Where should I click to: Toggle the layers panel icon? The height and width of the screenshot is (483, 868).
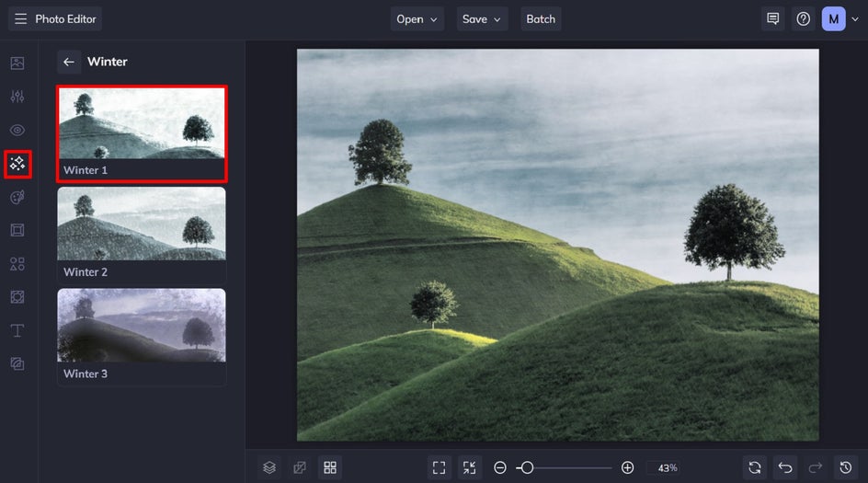[x=269, y=467]
